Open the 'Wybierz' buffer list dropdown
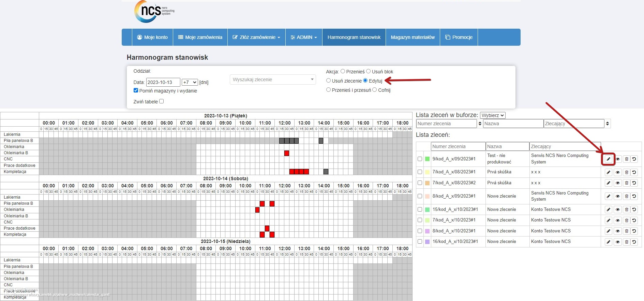Image resolution: width=644 pixels, height=301 pixels. click(x=492, y=115)
